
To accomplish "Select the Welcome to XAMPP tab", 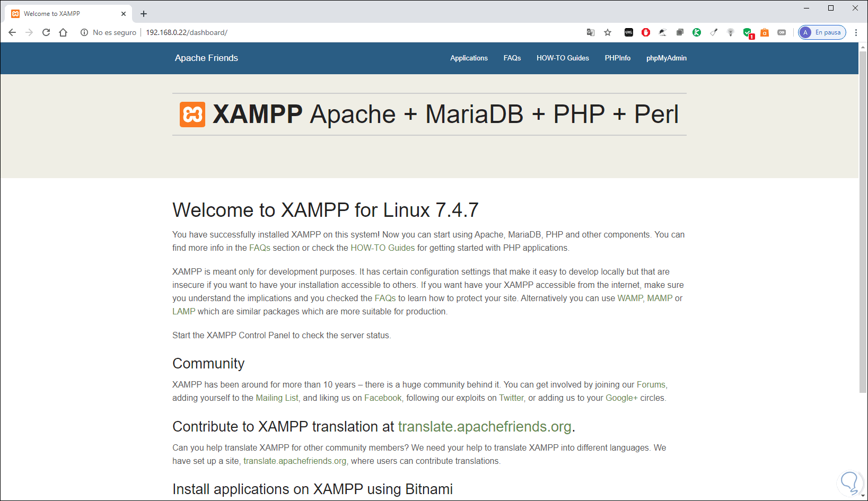I will coord(69,14).
